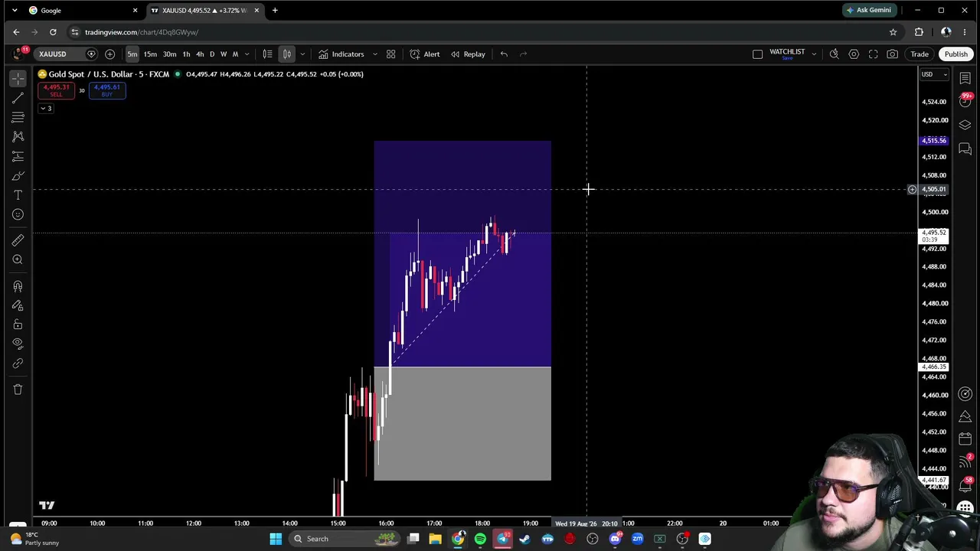The width and height of the screenshot is (980, 551).
Task: Open indicator templates grid
Action: 390,54
